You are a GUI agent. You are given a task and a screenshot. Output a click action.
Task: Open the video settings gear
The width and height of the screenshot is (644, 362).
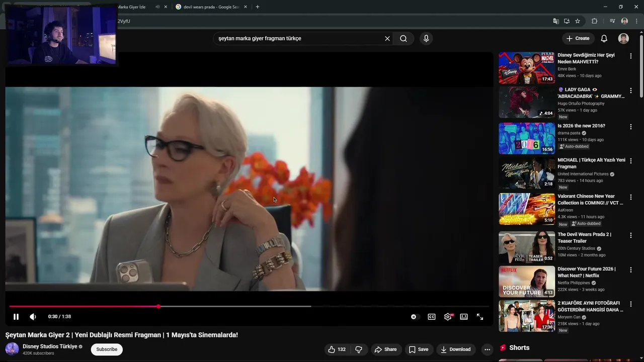pos(448,317)
